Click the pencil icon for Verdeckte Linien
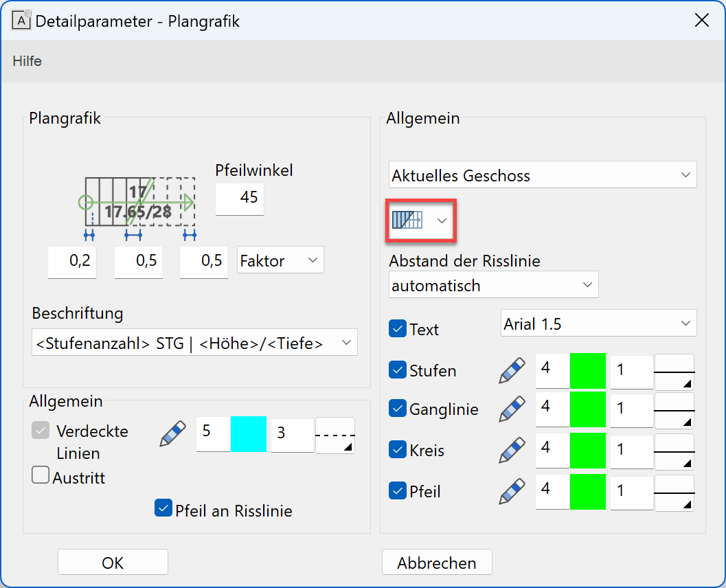 [173, 434]
